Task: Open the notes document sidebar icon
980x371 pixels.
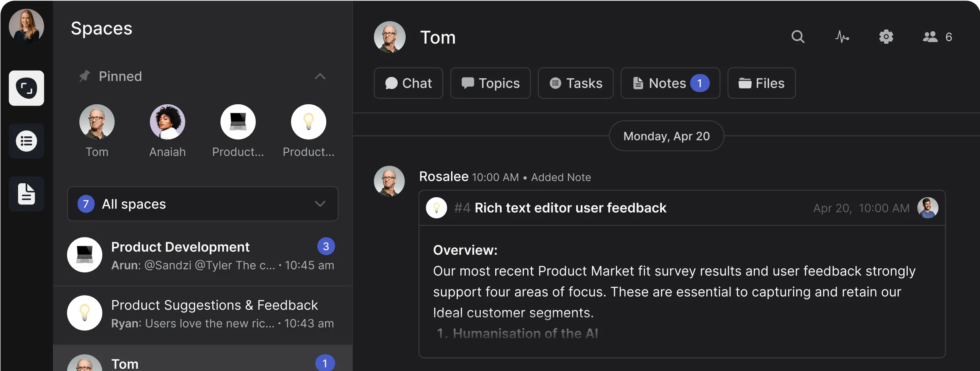Action: point(26,194)
